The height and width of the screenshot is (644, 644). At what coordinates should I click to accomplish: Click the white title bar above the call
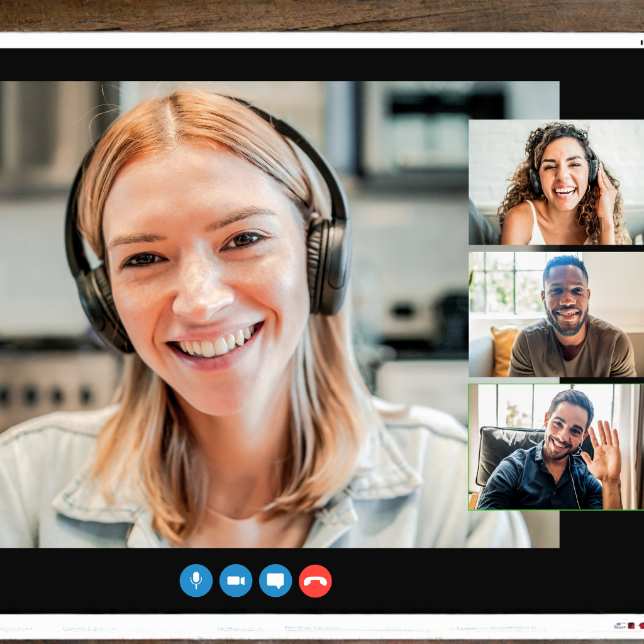[x=314, y=40]
